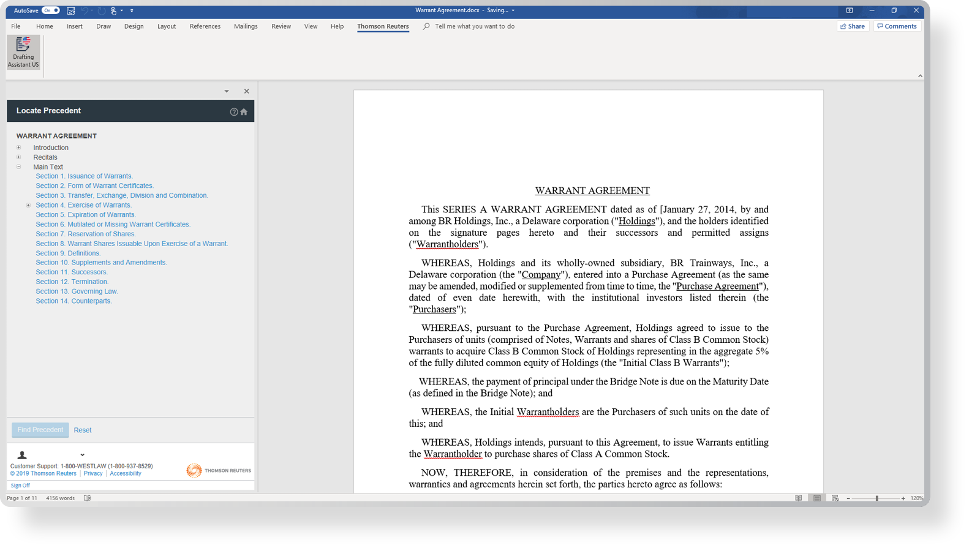Open the Drafting Assistant US tool
The height and width of the screenshot is (551, 980).
coord(23,51)
